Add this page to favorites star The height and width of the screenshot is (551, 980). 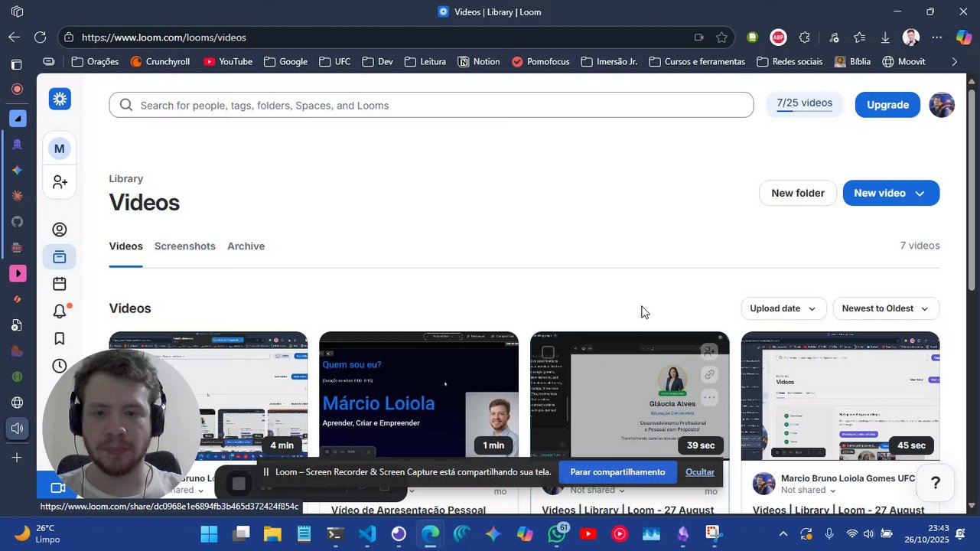pyautogui.click(x=721, y=37)
